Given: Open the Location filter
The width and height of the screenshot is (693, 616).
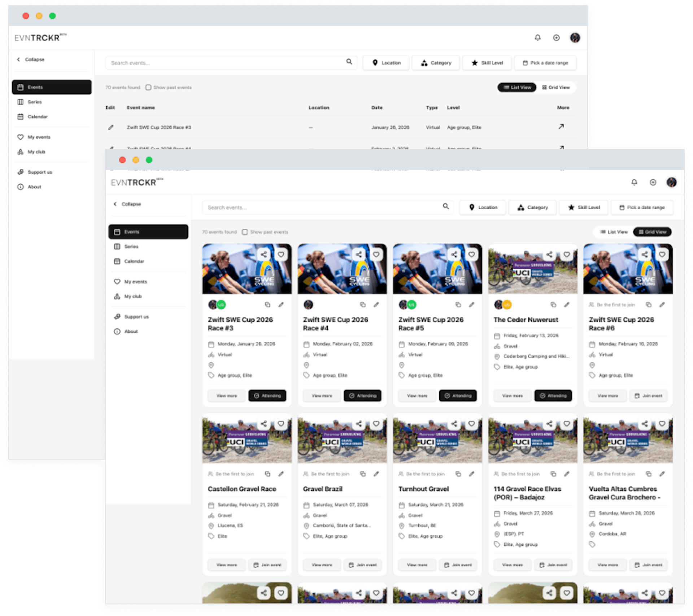Looking at the screenshot, I should pyautogui.click(x=482, y=207).
